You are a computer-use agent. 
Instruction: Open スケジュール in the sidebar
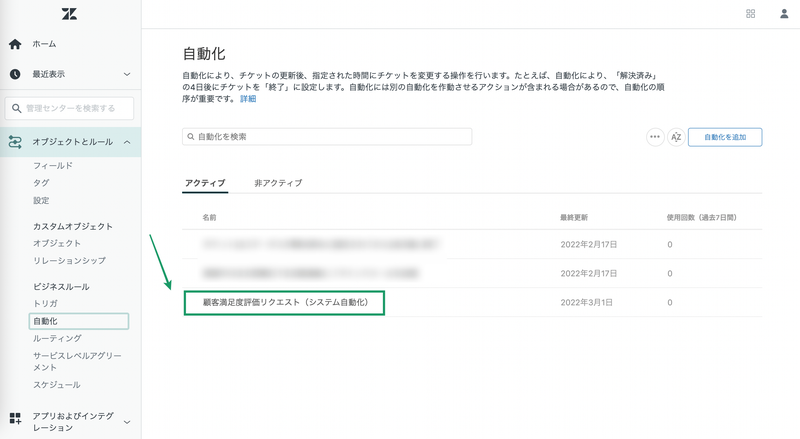57,384
